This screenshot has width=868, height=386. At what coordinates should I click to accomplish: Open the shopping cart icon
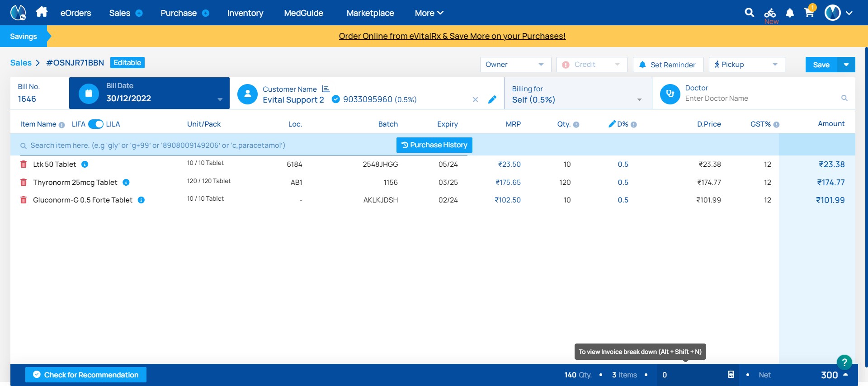[809, 13]
